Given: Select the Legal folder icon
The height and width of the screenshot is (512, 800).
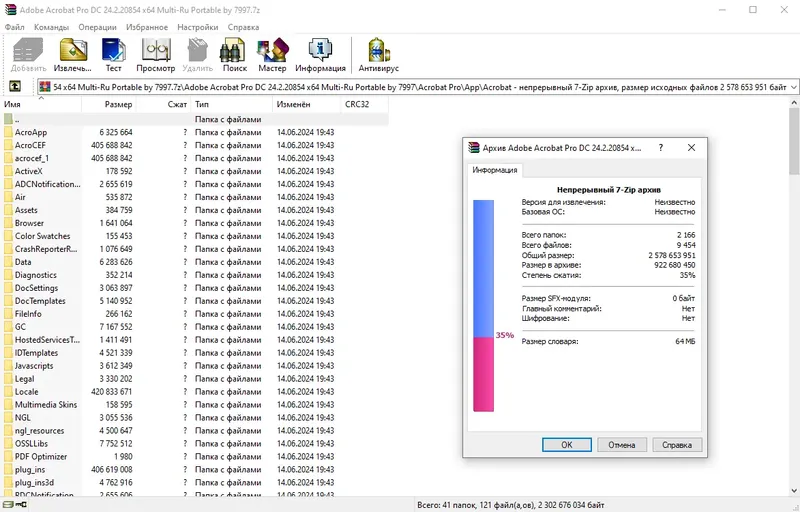Looking at the screenshot, I should [8, 379].
